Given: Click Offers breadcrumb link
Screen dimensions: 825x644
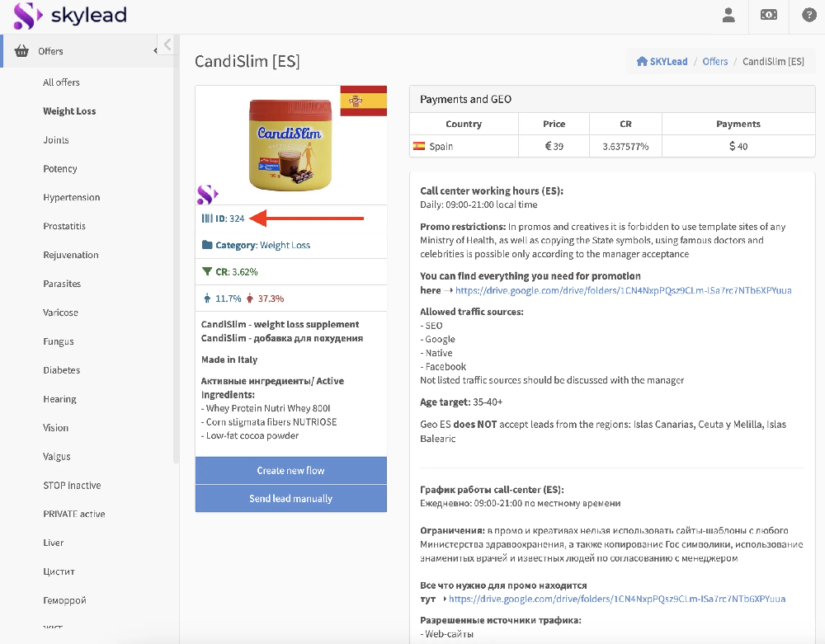Looking at the screenshot, I should click(x=715, y=62).
